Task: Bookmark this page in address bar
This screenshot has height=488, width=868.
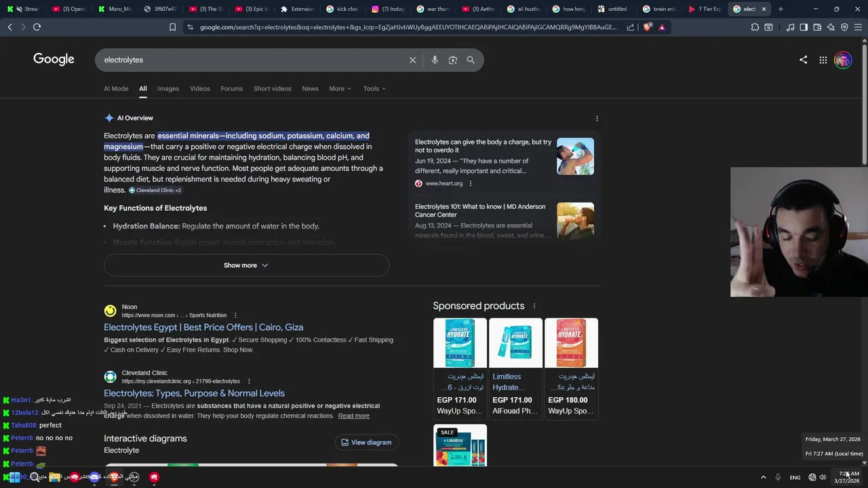Action: pyautogui.click(x=172, y=27)
